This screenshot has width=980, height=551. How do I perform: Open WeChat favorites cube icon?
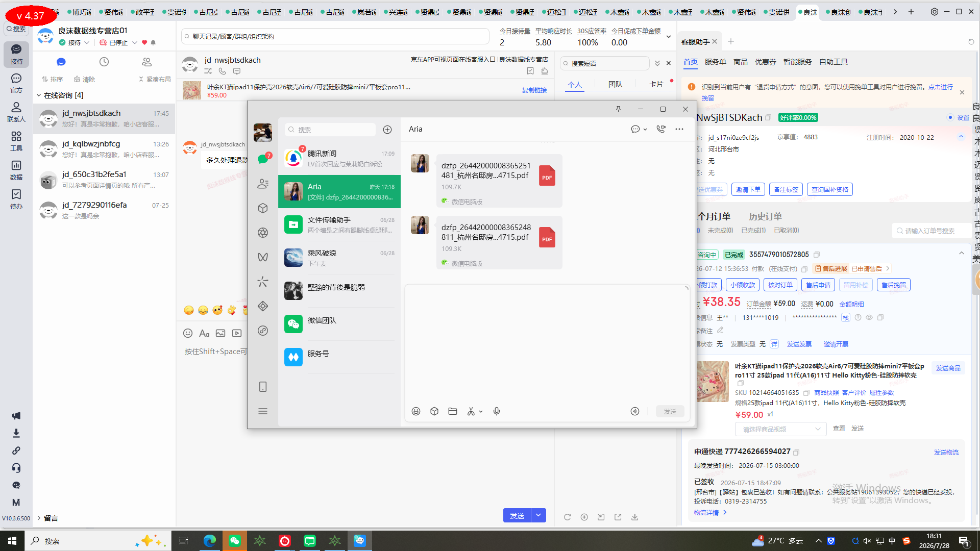tap(263, 208)
